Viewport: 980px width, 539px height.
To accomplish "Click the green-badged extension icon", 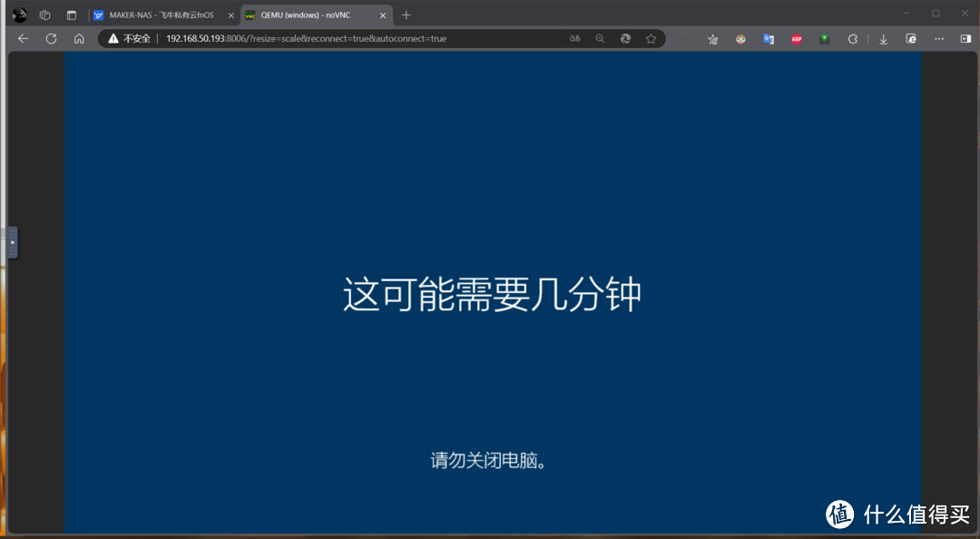I will (824, 38).
